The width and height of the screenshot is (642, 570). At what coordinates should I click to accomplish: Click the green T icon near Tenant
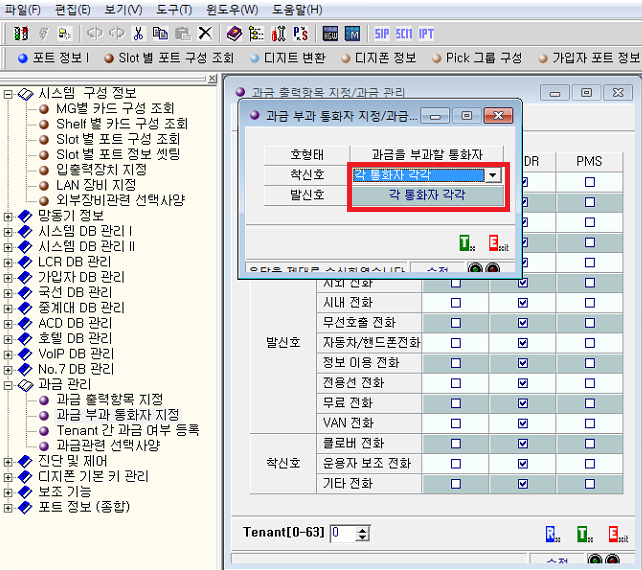[584, 534]
